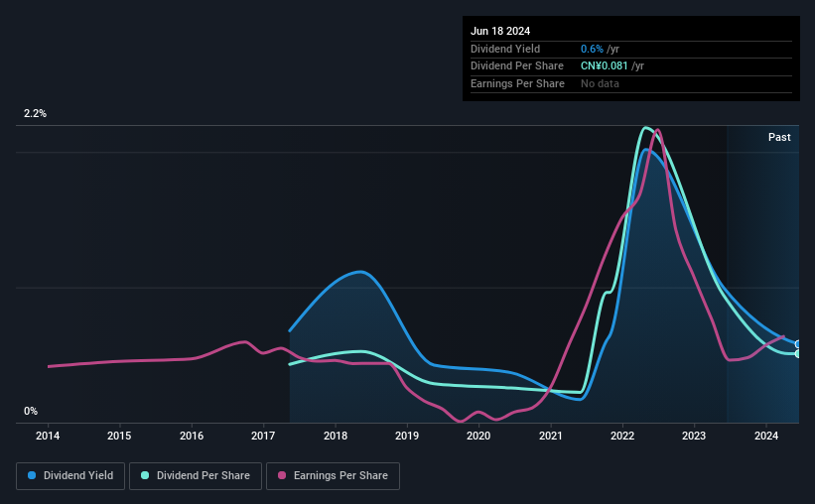Click the CN¥0.081 Dividend Per Share value
This screenshot has height=504, width=815.
604,66
